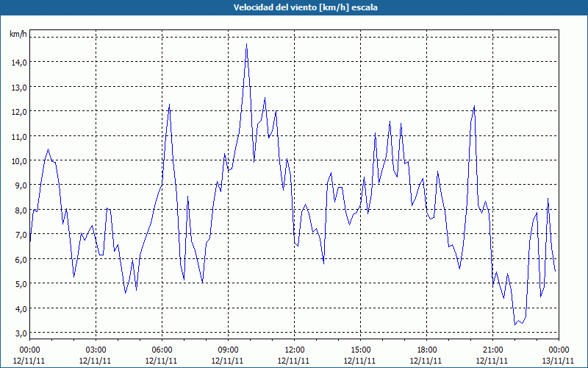Screen dimensions: 588x368
Task: Click the 12.3 km/h peak just after 06:00
Action: coord(170,104)
